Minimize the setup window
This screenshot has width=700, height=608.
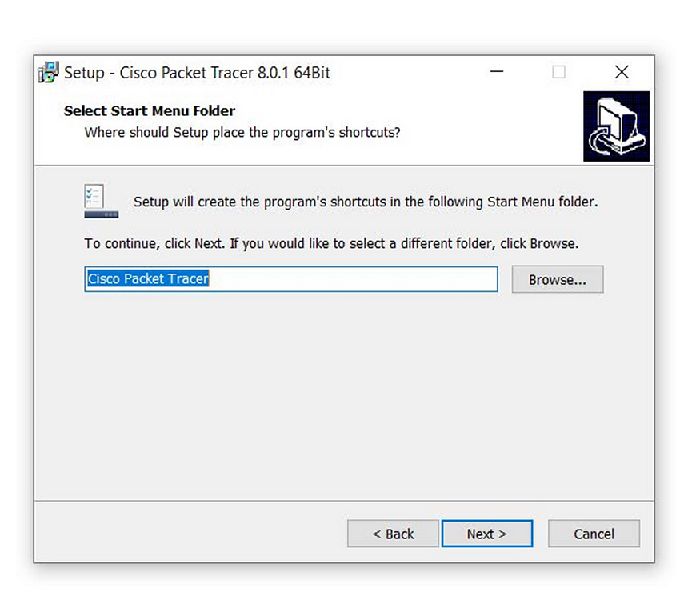(x=497, y=72)
